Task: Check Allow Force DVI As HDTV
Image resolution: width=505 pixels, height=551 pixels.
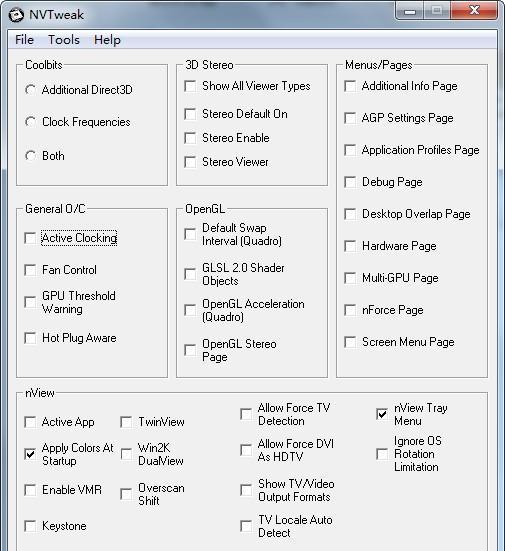Action: [x=246, y=450]
